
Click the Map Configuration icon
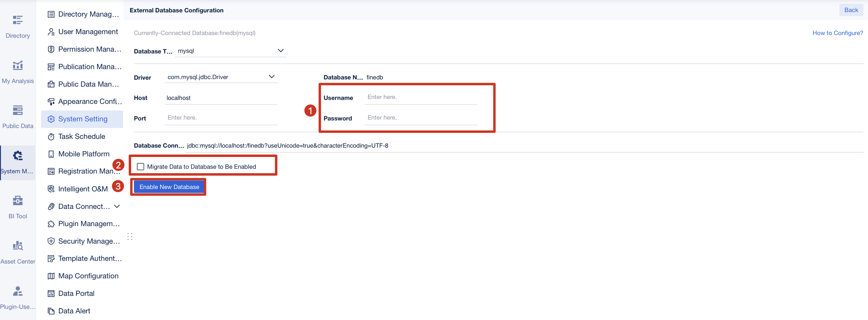(51, 276)
